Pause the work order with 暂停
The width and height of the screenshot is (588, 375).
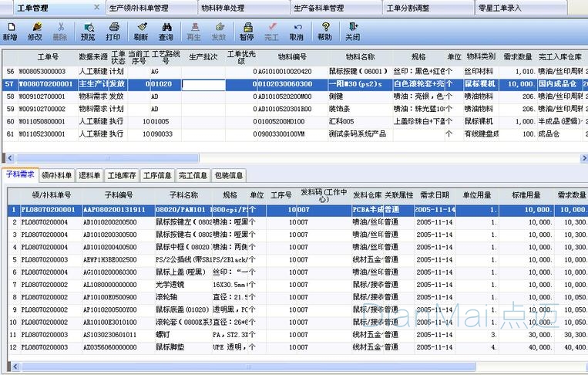246,31
